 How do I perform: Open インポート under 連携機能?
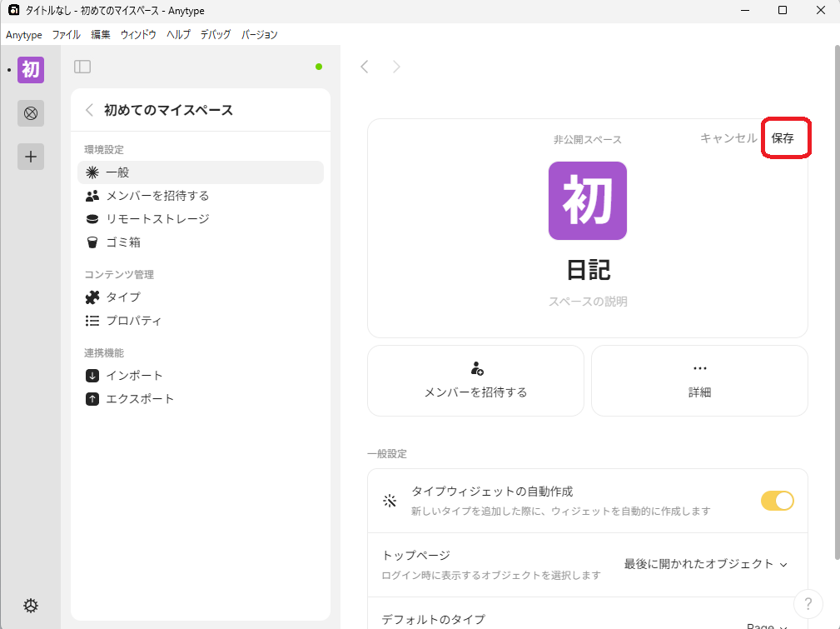201,376
